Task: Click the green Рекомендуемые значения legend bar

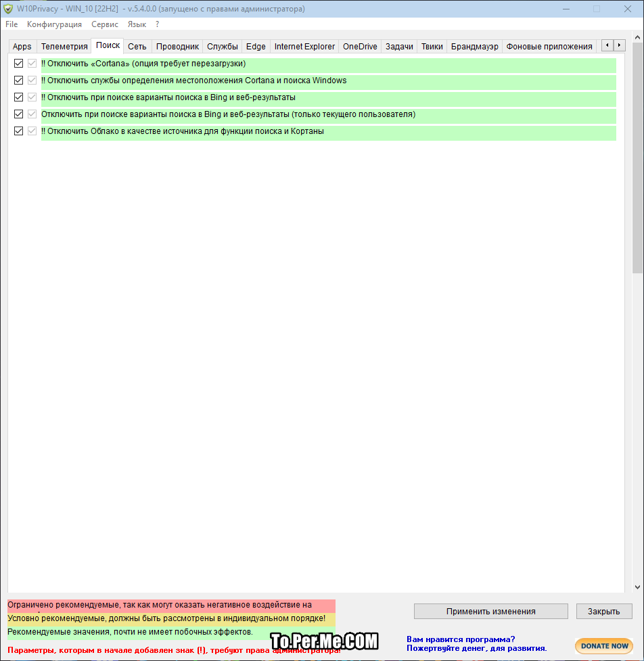Action: (172, 633)
